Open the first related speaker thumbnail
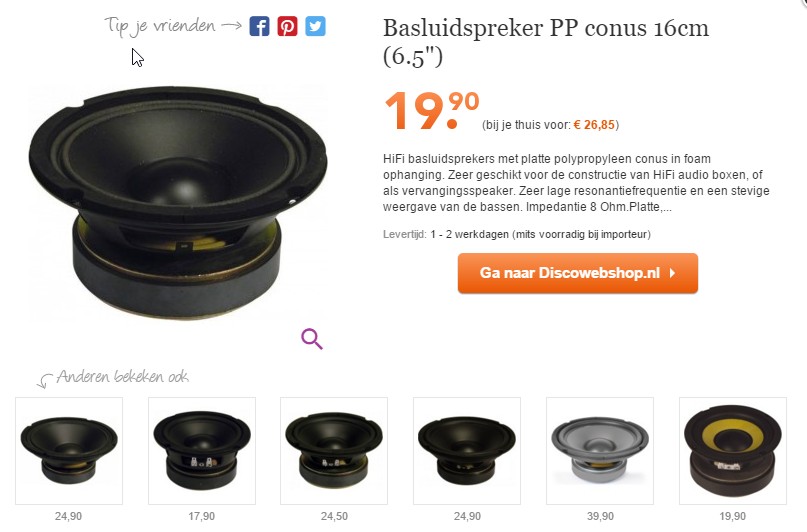Screen dimensions: 807x532 point(69,451)
